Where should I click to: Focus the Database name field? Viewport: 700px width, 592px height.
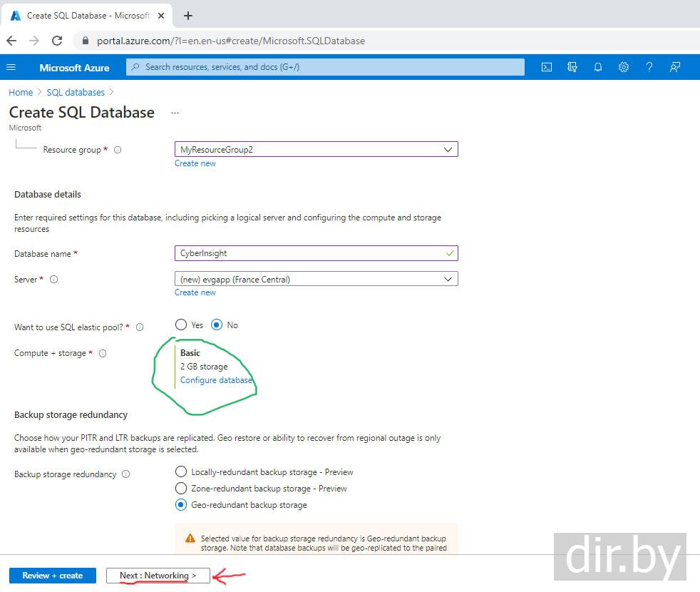coord(316,253)
